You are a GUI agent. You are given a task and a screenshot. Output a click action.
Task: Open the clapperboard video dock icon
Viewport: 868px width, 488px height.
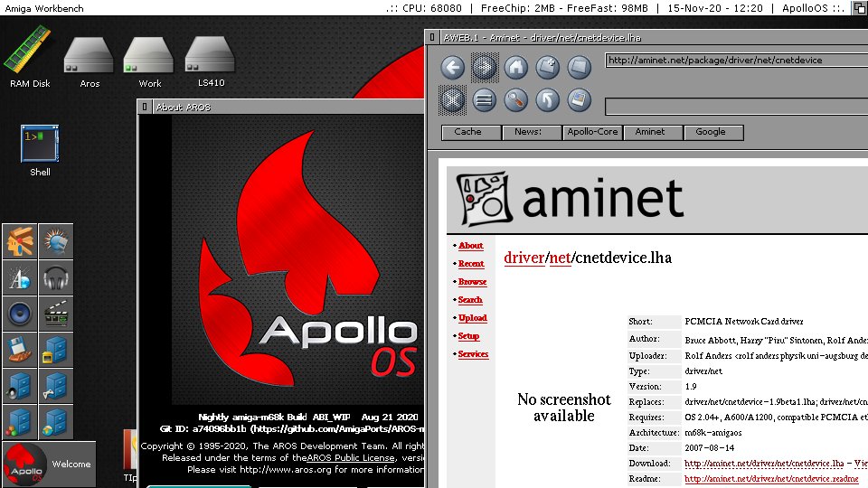point(56,314)
